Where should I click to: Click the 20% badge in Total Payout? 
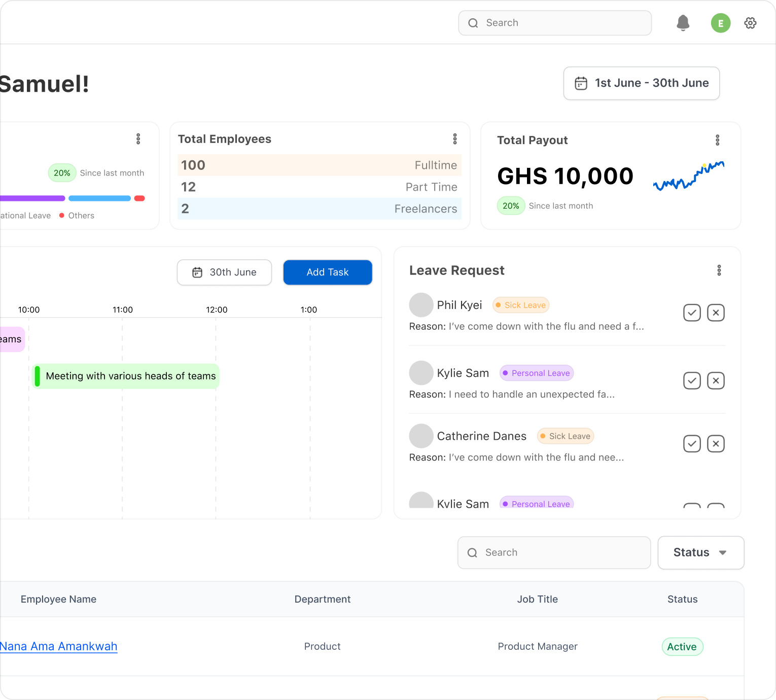click(511, 206)
